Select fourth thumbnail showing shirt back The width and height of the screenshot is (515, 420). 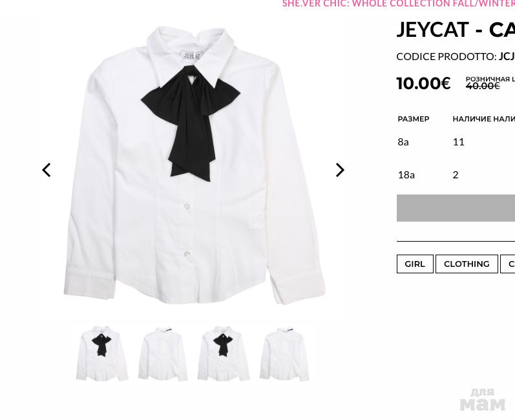coord(284,353)
